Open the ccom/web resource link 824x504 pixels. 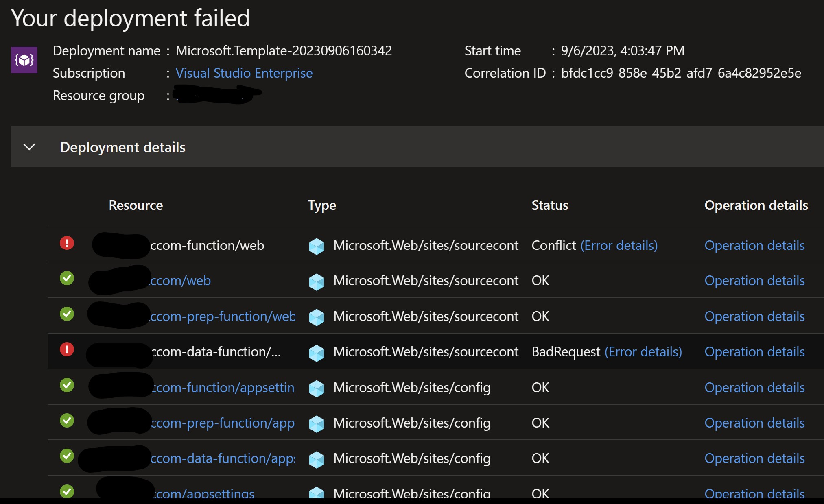180,280
